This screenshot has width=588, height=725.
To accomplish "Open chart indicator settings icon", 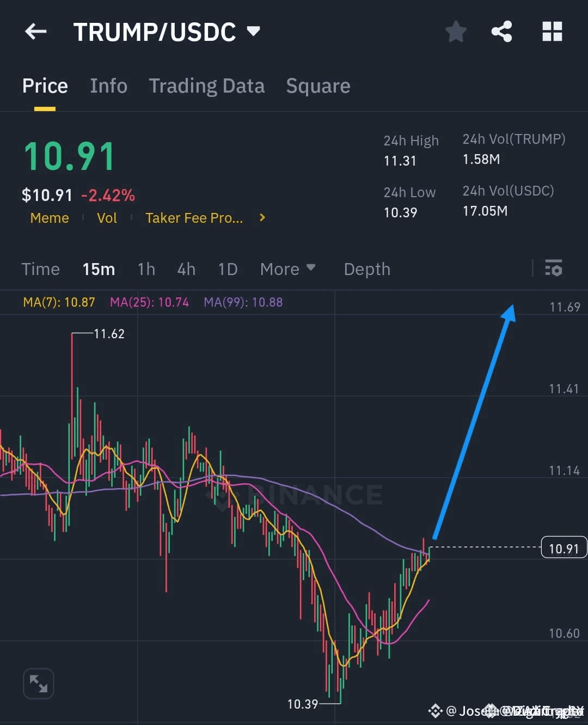I will (553, 268).
